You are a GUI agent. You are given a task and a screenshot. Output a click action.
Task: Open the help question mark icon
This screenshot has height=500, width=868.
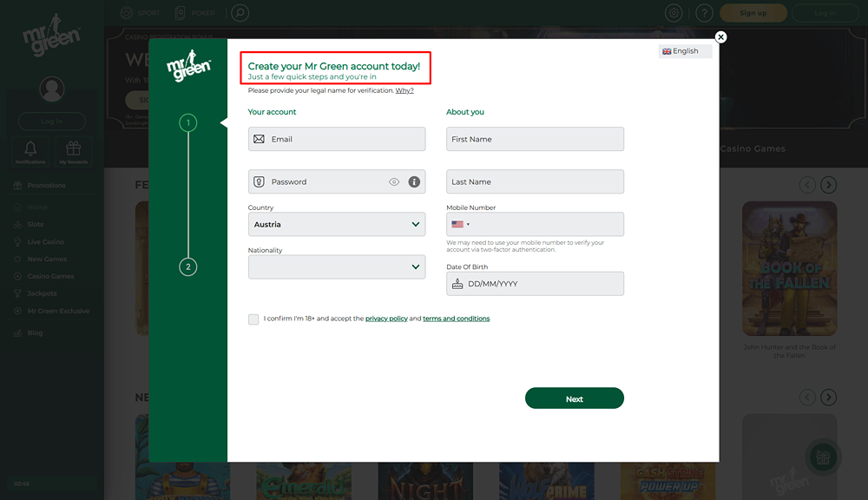coord(704,13)
